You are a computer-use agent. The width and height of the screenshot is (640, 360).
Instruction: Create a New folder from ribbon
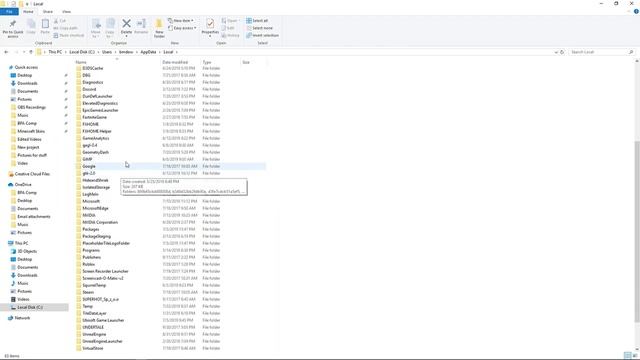pyautogui.click(x=159, y=28)
